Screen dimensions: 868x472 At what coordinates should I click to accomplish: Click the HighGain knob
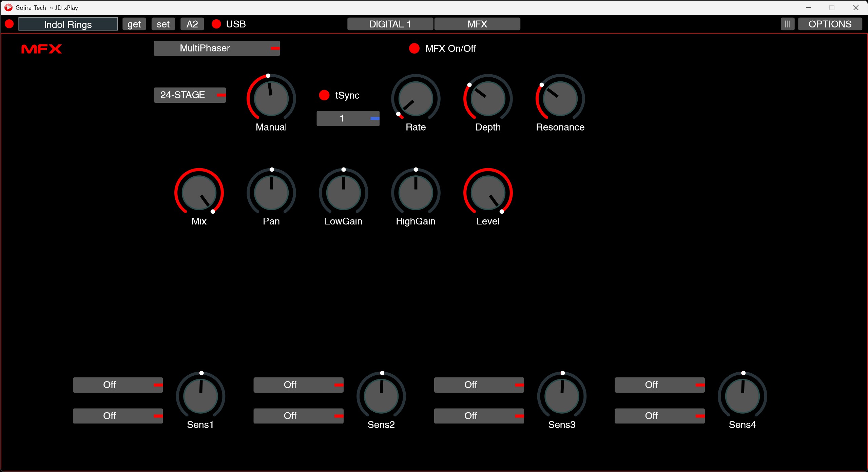pos(416,192)
